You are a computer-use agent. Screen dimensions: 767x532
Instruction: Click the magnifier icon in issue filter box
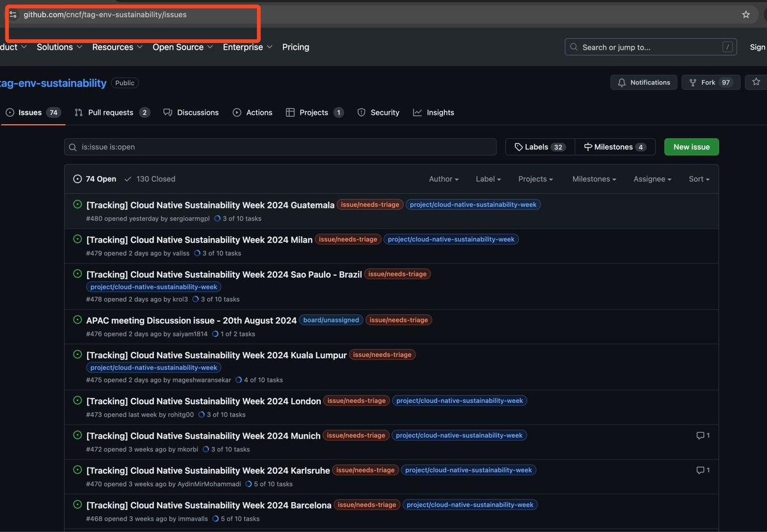74,147
